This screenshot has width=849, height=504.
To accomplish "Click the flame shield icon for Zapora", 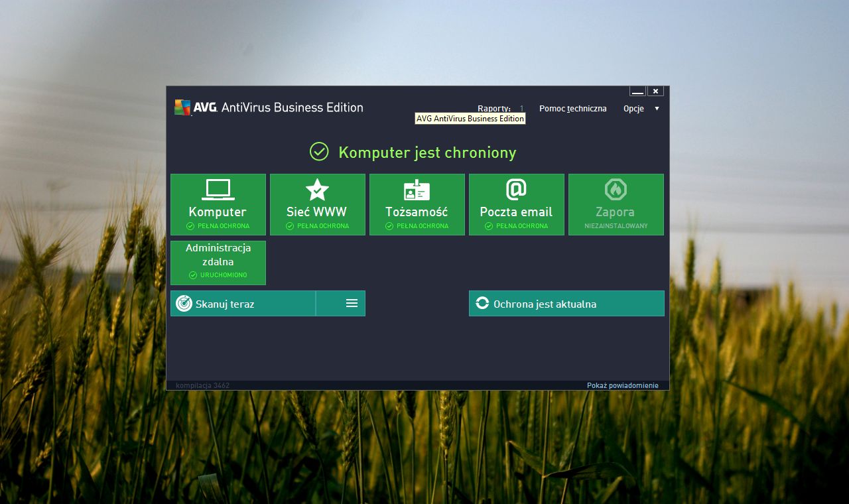I will (616, 190).
